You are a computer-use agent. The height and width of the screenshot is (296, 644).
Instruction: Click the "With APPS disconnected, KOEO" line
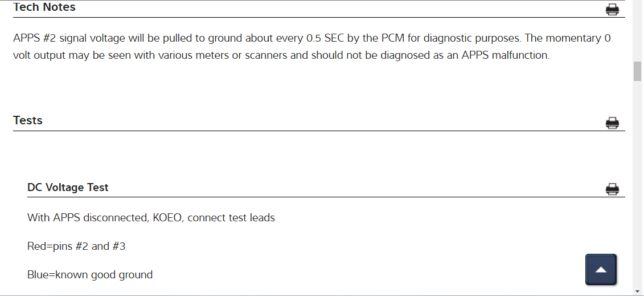tap(105, 217)
